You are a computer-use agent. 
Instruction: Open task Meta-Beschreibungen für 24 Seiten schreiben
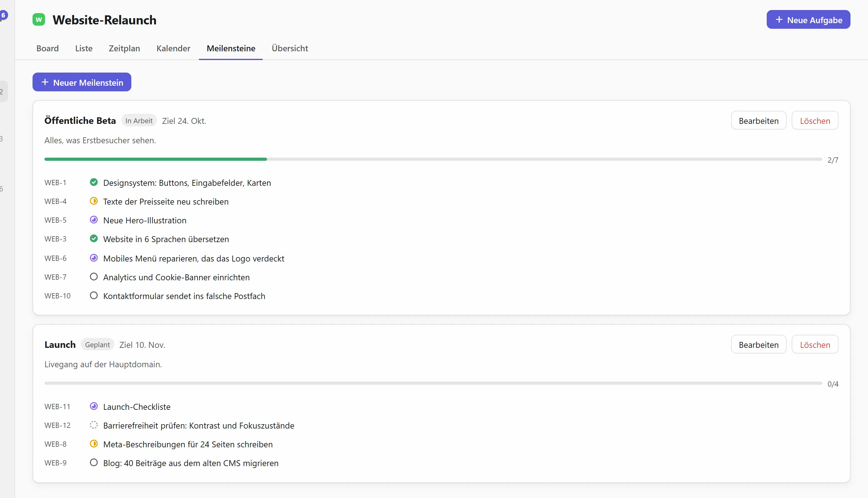pyautogui.click(x=188, y=445)
